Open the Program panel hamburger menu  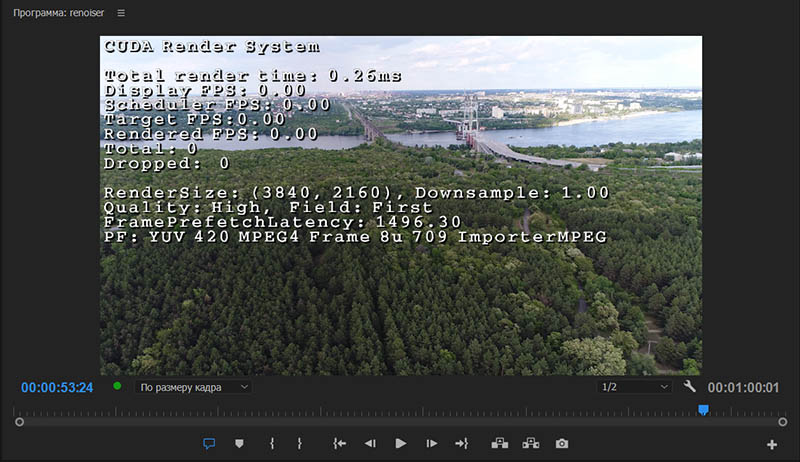tap(121, 13)
